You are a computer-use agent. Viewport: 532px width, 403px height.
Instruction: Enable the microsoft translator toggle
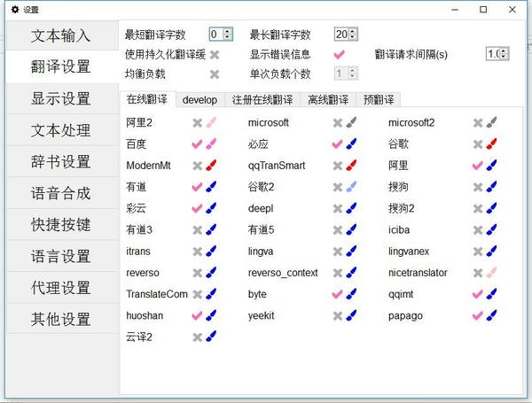pyautogui.click(x=338, y=123)
